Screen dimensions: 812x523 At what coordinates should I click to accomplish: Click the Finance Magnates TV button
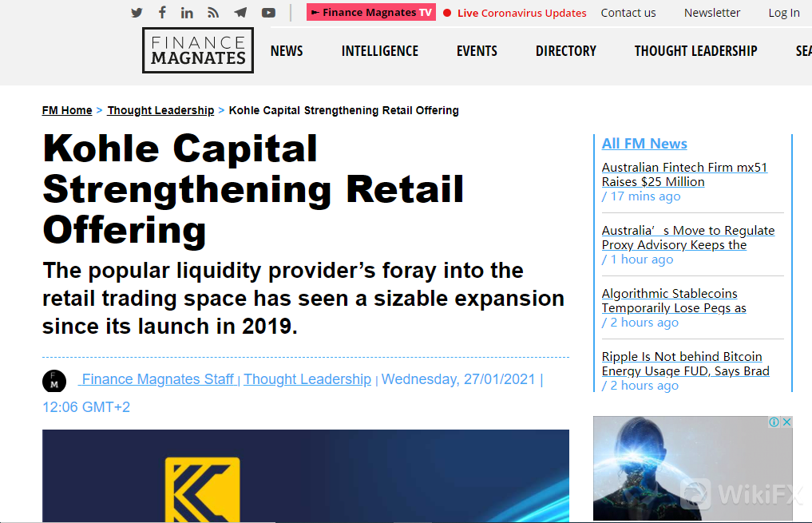[x=371, y=13]
